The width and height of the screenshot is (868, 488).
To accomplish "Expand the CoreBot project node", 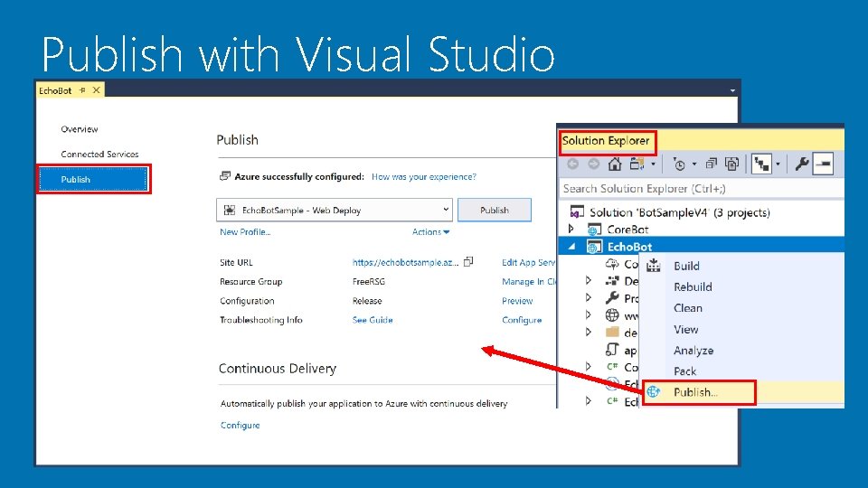I will (571, 229).
